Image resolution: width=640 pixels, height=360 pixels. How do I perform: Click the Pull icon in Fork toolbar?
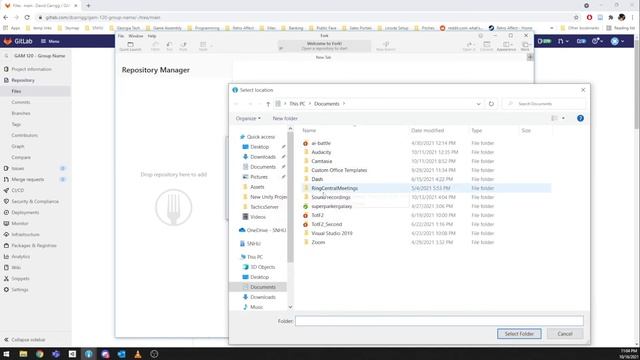point(169,46)
